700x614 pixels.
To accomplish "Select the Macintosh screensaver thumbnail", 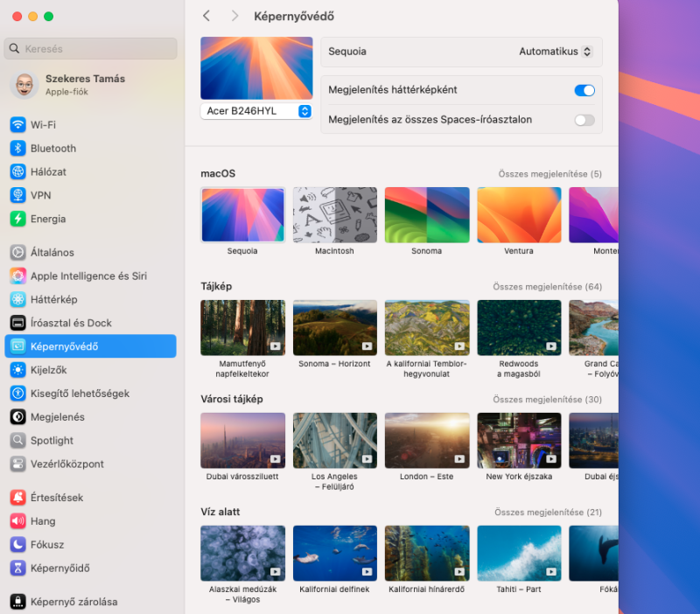I will pos(335,215).
